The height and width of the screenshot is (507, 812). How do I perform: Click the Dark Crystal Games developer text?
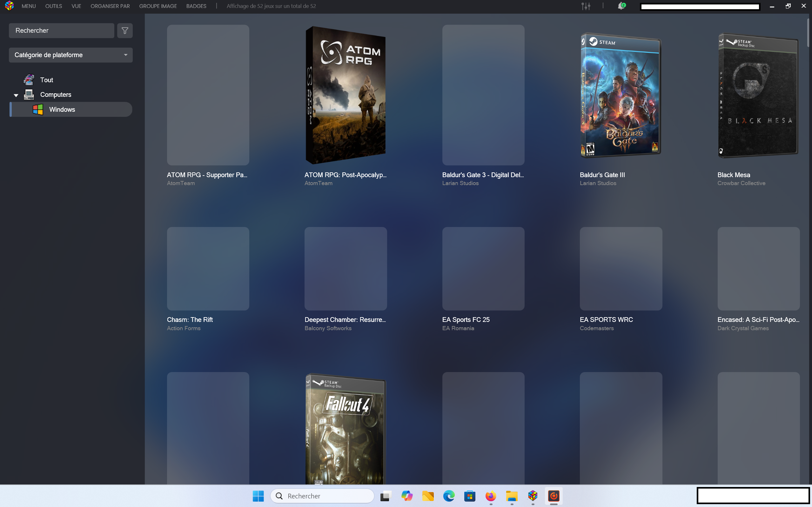click(743, 328)
